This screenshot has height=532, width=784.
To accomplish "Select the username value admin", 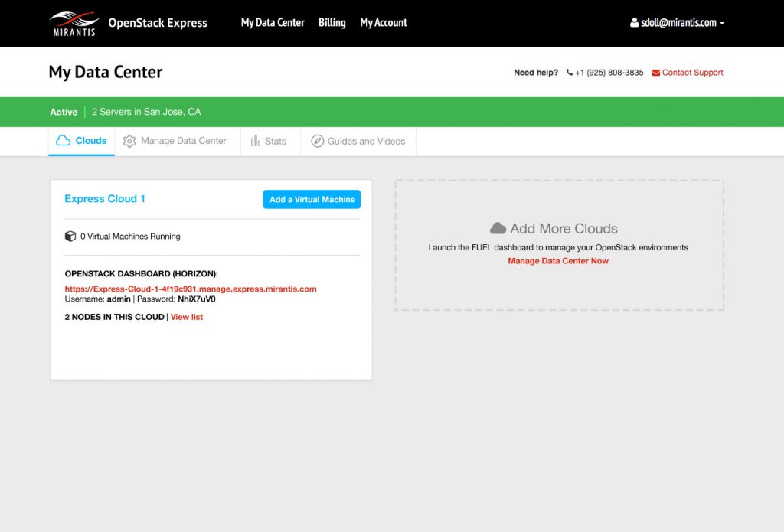I will [x=119, y=299].
